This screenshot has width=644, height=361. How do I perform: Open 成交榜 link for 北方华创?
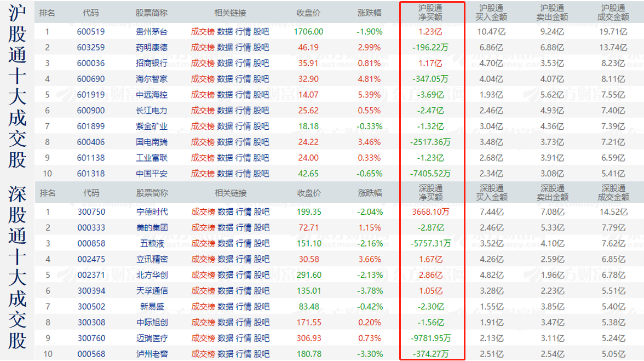[203, 275]
